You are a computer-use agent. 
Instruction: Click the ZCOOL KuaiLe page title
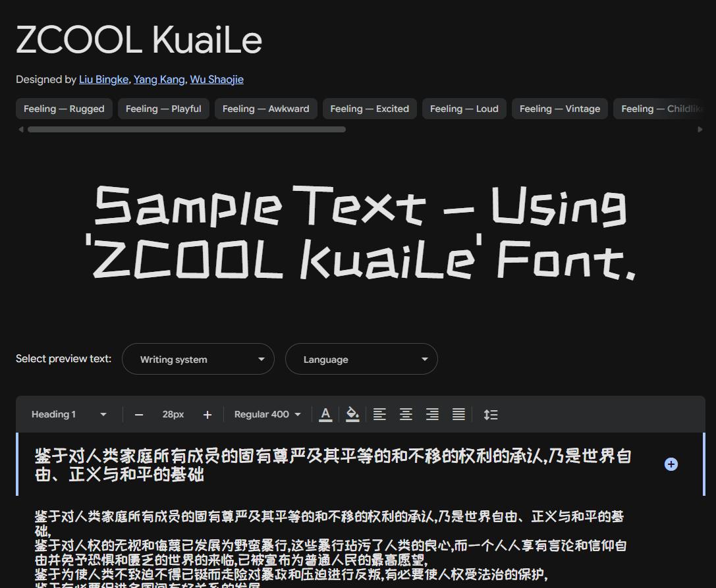point(139,40)
